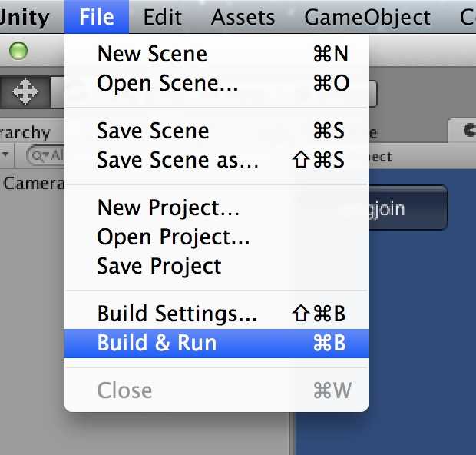Open the Assets menu

click(x=243, y=17)
